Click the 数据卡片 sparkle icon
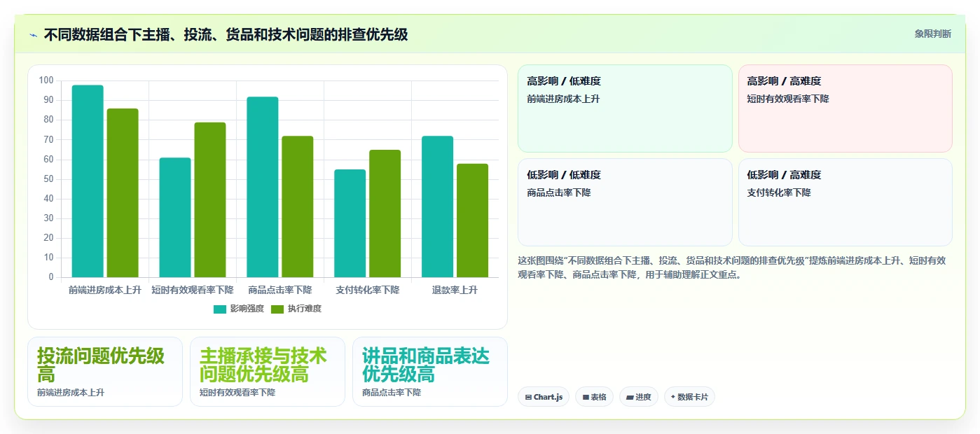Viewport: 980px width, 434px height. [673, 397]
